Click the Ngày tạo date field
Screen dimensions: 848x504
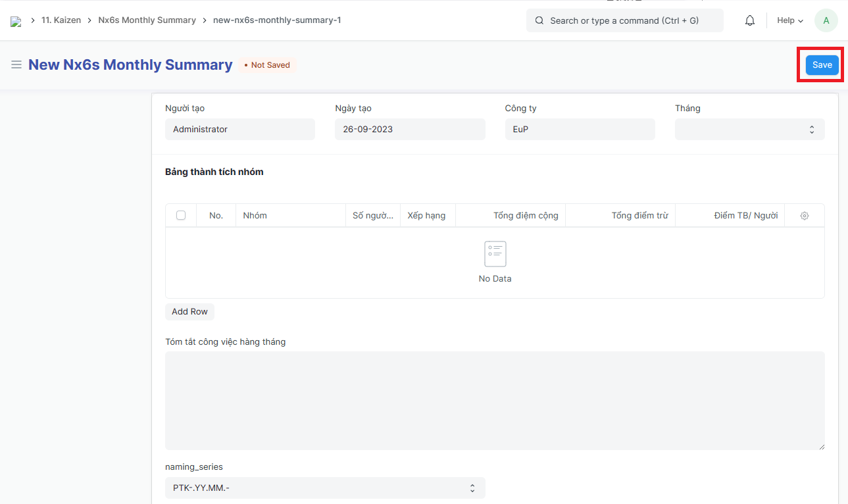click(x=410, y=130)
